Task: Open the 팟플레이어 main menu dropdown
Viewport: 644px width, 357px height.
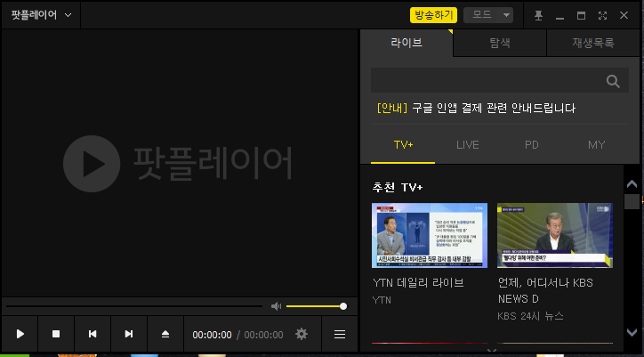Action: pos(41,15)
